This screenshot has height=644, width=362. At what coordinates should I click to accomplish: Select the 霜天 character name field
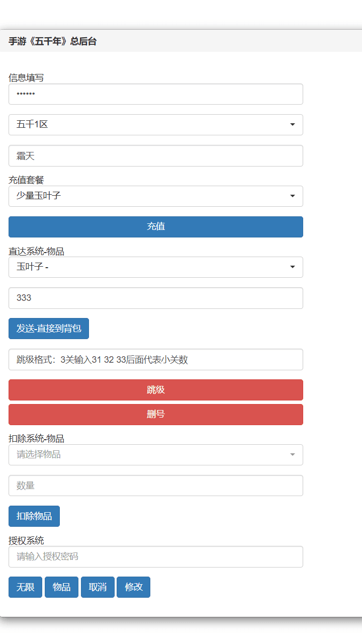click(155, 155)
